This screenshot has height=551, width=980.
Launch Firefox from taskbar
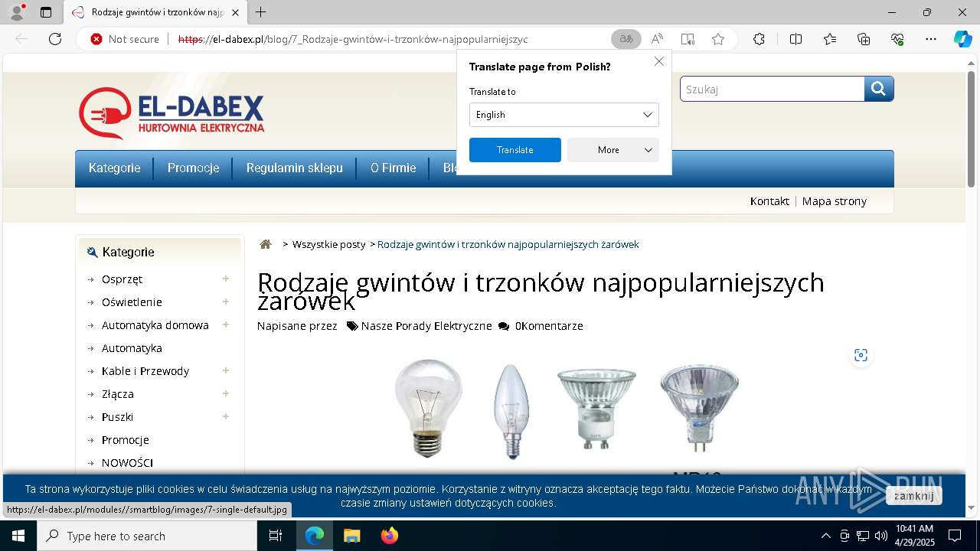[389, 536]
